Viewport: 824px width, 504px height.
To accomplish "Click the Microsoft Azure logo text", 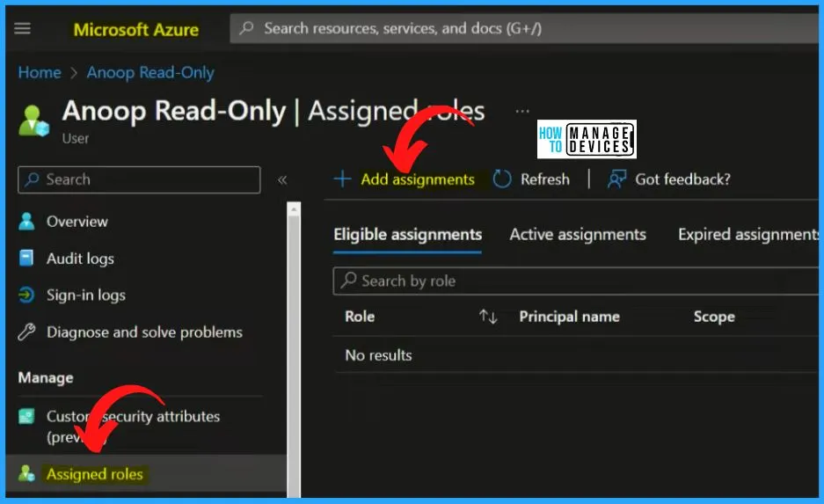I will pos(136,29).
